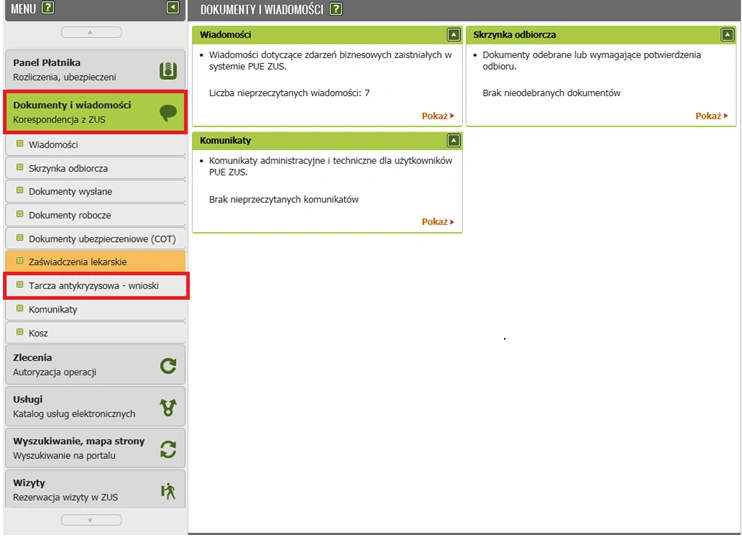The width and height of the screenshot is (742, 536).
Task: Click the Panel Płatnika ledger icon
Action: click(168, 70)
